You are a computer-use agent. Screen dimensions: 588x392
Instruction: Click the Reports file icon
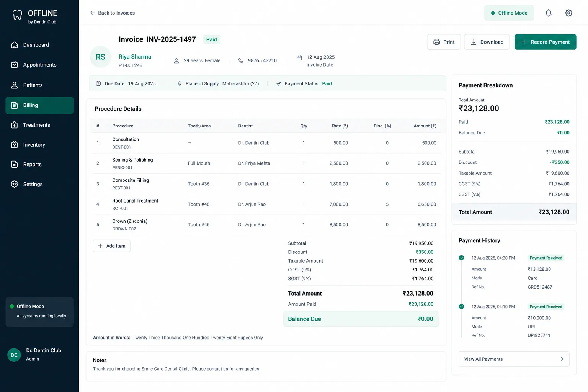click(15, 164)
